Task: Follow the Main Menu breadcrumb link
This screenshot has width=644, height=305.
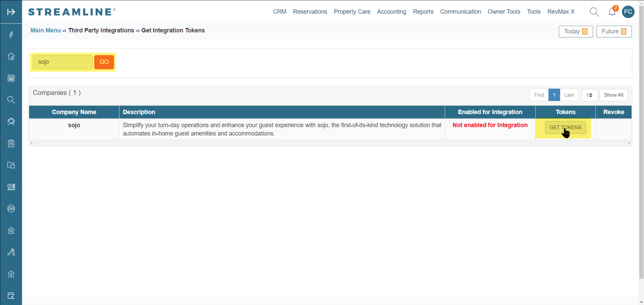Action: click(x=46, y=30)
